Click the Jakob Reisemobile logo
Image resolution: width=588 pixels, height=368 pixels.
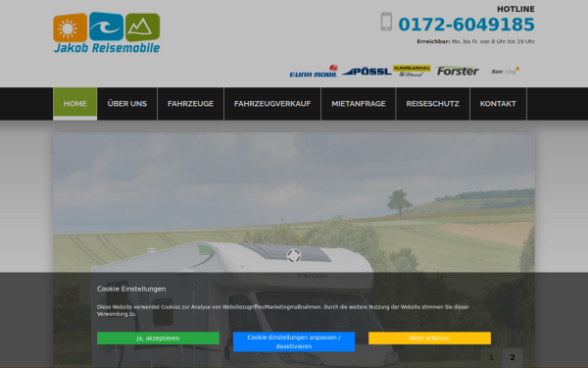[x=107, y=32]
